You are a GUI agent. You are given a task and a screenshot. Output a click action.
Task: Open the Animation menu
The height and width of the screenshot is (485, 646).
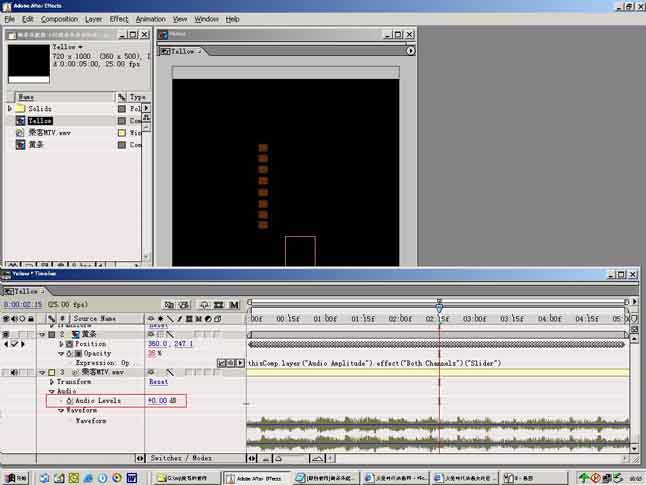(150, 19)
